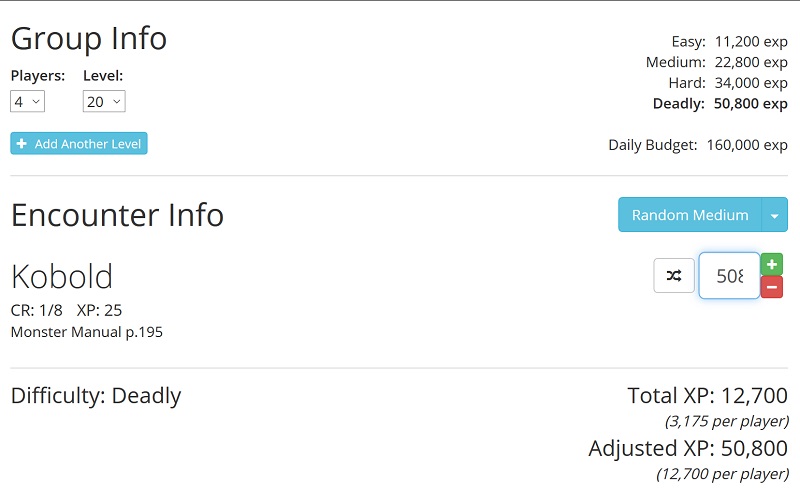800x489 pixels.
Task: Click the Adjusted XP: 50,800 text
Action: click(688, 448)
